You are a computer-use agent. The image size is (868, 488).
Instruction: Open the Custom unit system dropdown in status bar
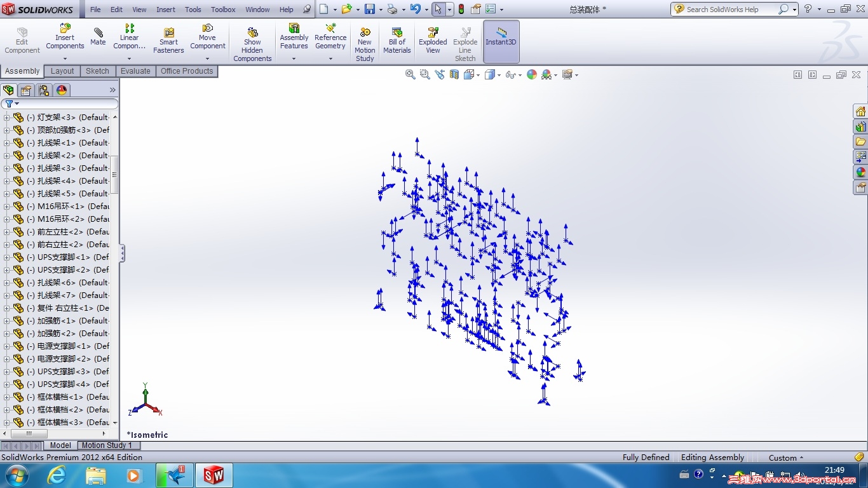[x=786, y=457]
